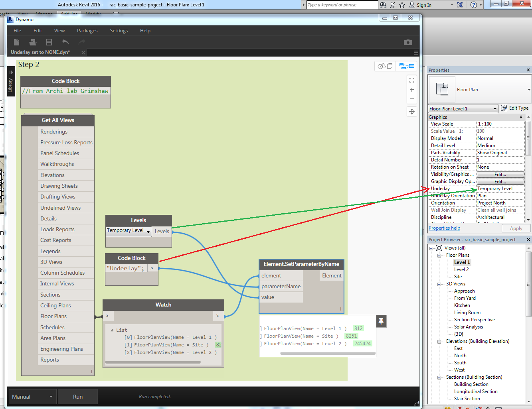This screenshot has height=409, width=532.
Task: Click the Visibility/Graphics Edit button
Action: (500, 175)
